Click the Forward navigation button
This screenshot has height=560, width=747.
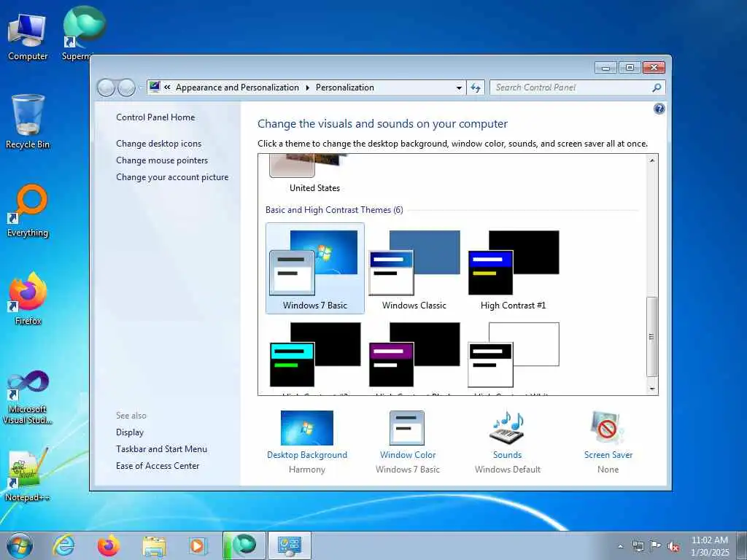pos(126,87)
